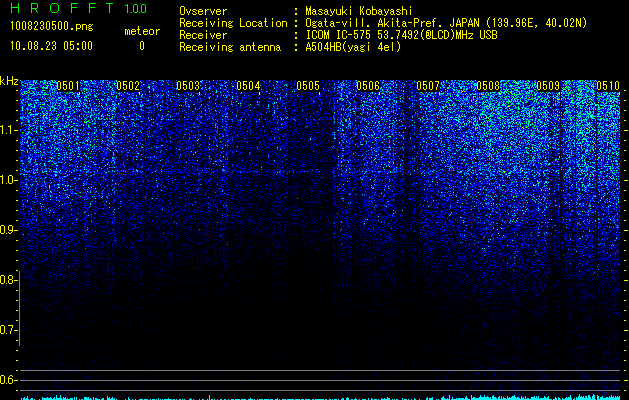Click the 0508 time marker
This screenshot has height=400, width=629.
(488, 86)
